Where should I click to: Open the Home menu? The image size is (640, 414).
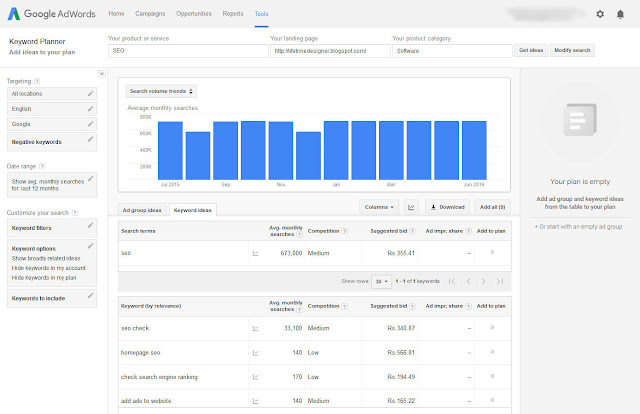pyautogui.click(x=116, y=13)
